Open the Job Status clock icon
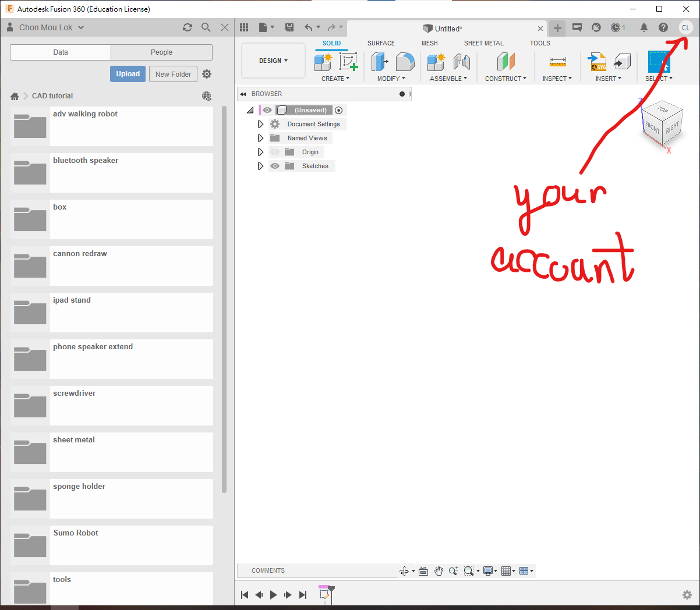Image resolution: width=700 pixels, height=610 pixels. 617,27
